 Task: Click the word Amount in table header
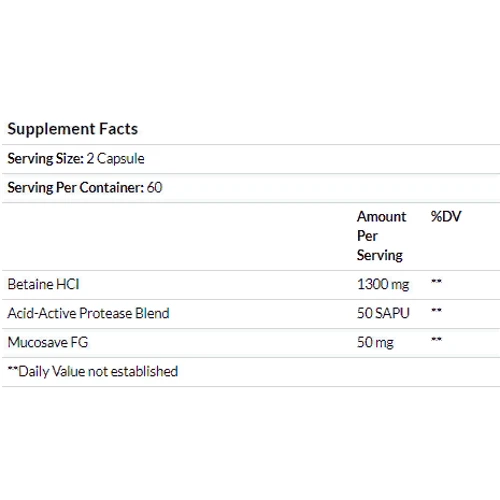pos(381,217)
